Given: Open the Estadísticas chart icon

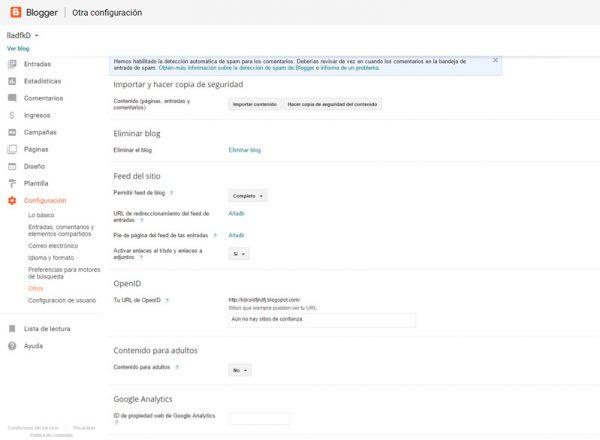Looking at the screenshot, I should click(x=12, y=81).
